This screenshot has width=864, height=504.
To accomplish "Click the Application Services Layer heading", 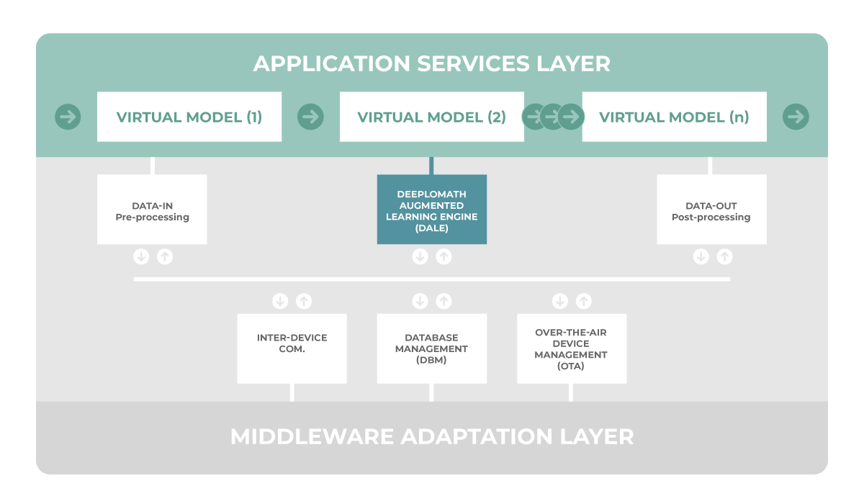I will coord(432,63).
